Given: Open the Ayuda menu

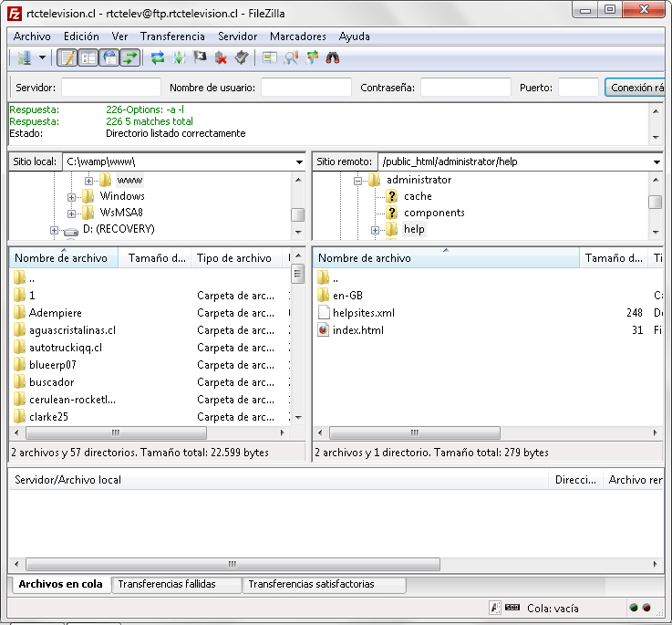Looking at the screenshot, I should [355, 36].
